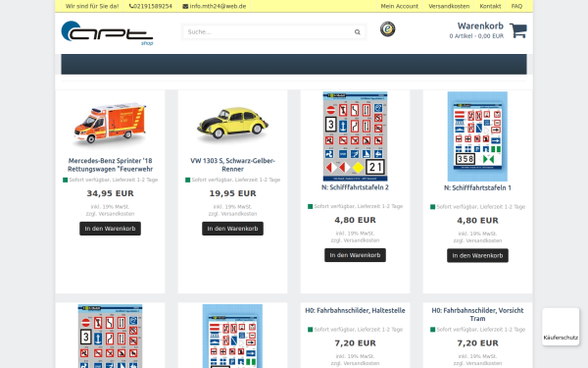The height and width of the screenshot is (368, 588).
Task: Click Versandkosten link under VW 1303 price
Action: coord(238,214)
